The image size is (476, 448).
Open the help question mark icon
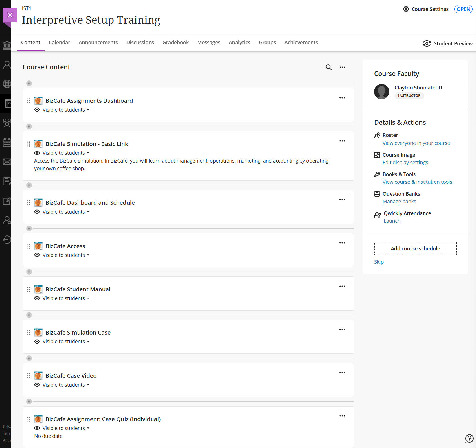click(x=469, y=438)
